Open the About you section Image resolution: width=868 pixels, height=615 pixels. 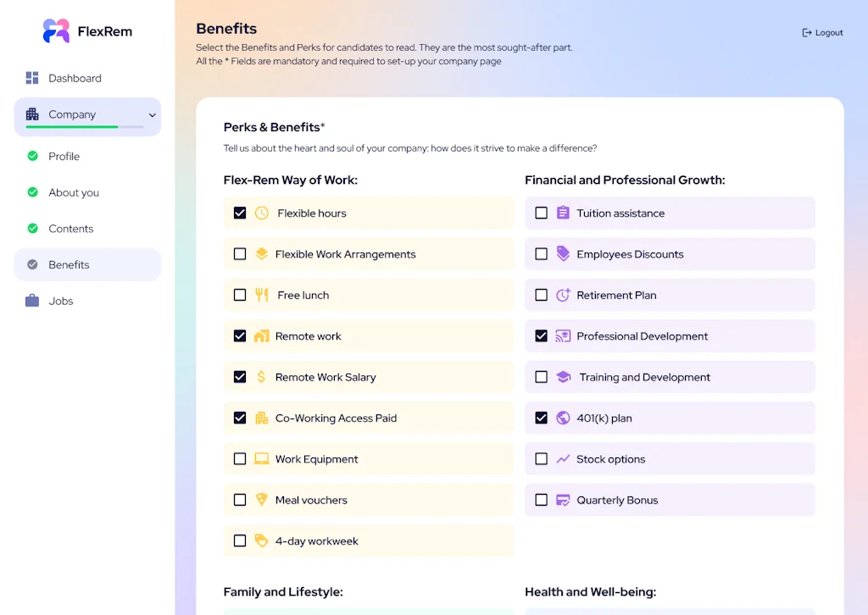(x=74, y=192)
